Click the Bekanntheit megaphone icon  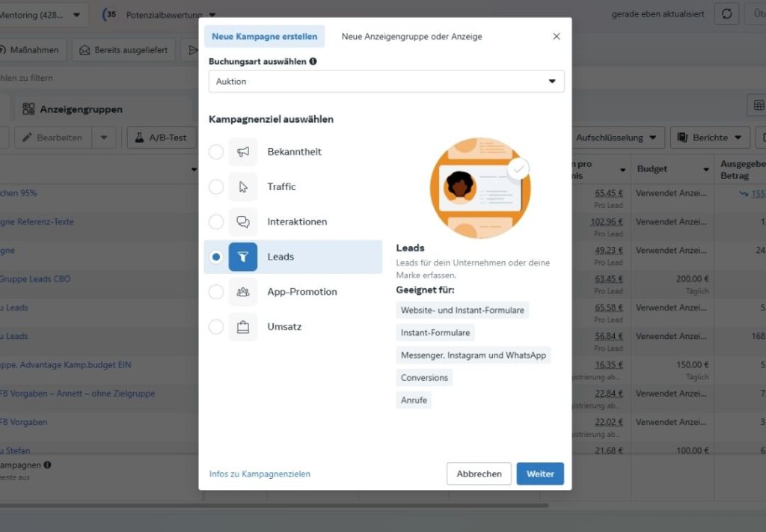click(x=243, y=152)
